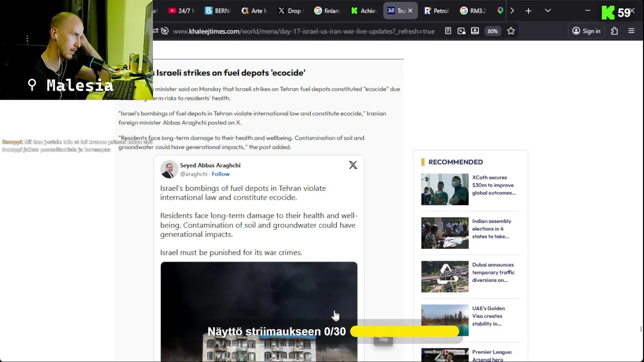644x362 pixels.
Task: Open the list-all-tabs dropdown chevron
Action: pyautogui.click(x=548, y=11)
